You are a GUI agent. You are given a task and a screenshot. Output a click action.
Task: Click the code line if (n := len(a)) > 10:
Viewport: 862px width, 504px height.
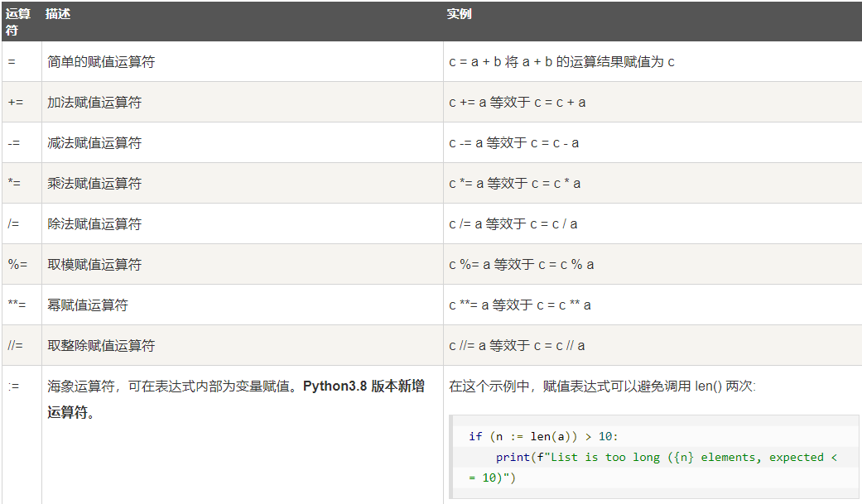pyautogui.click(x=543, y=436)
